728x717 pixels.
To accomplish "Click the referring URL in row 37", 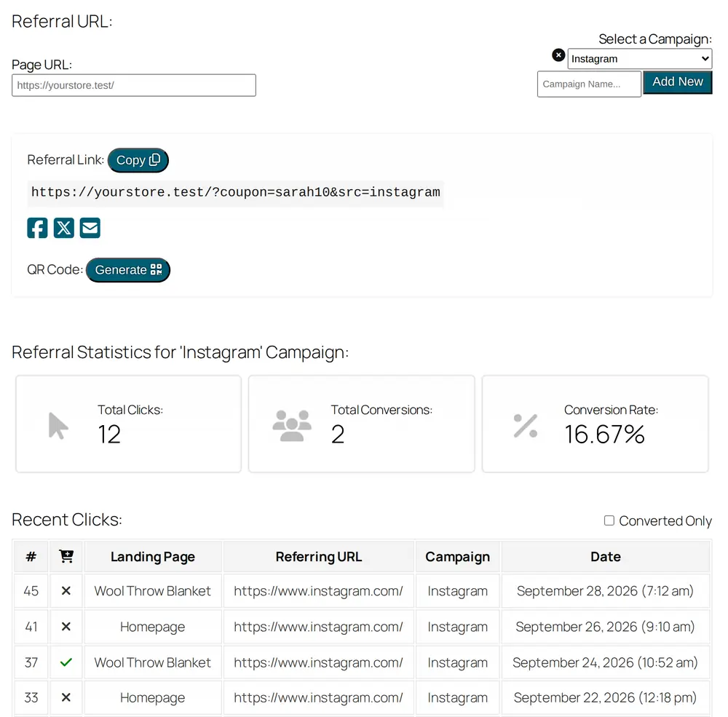I will [x=319, y=662].
